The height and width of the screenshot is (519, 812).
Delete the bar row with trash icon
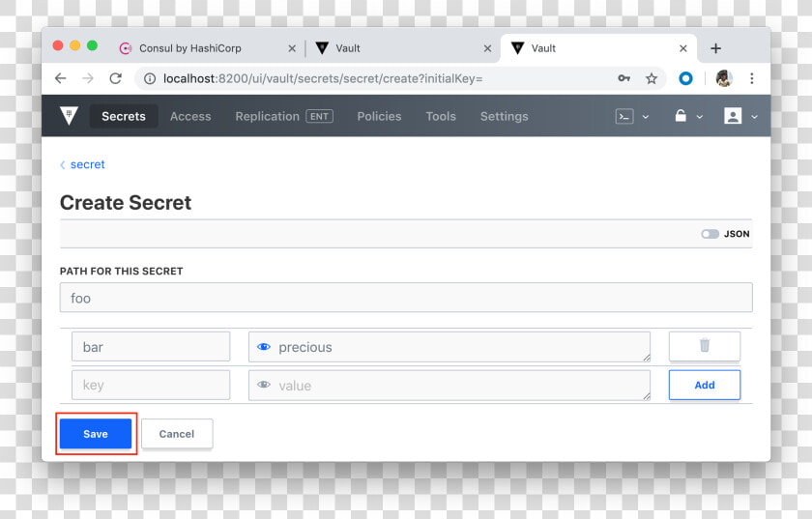pyautogui.click(x=705, y=346)
